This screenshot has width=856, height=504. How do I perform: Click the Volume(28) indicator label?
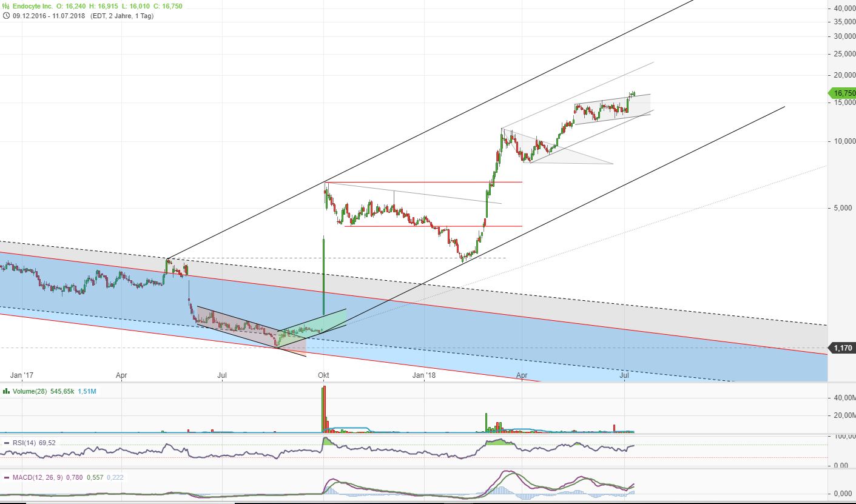pyautogui.click(x=29, y=391)
